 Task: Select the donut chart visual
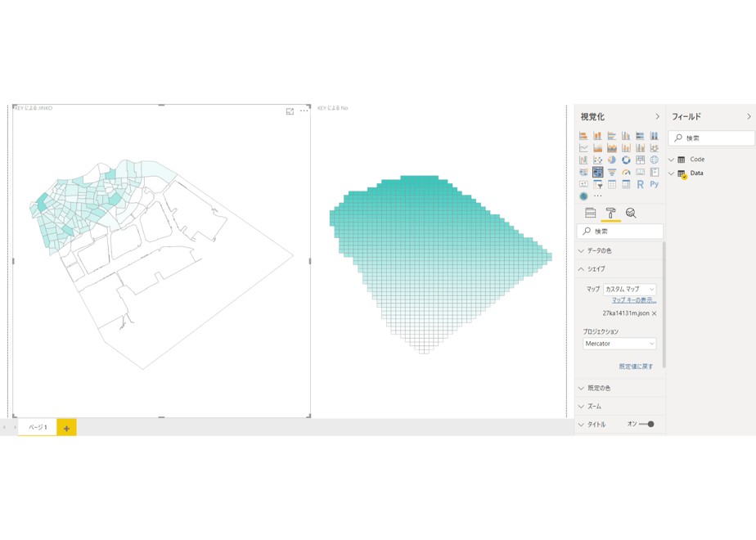tap(626, 160)
